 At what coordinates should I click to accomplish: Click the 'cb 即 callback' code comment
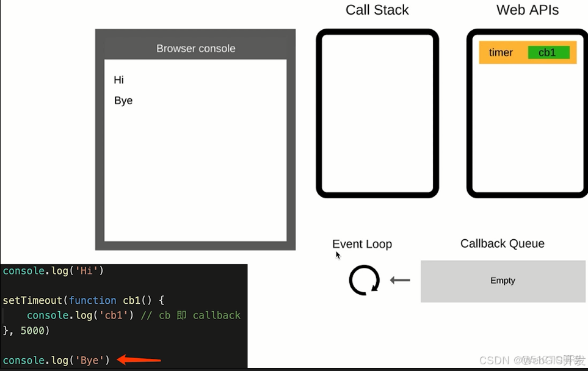coord(191,315)
